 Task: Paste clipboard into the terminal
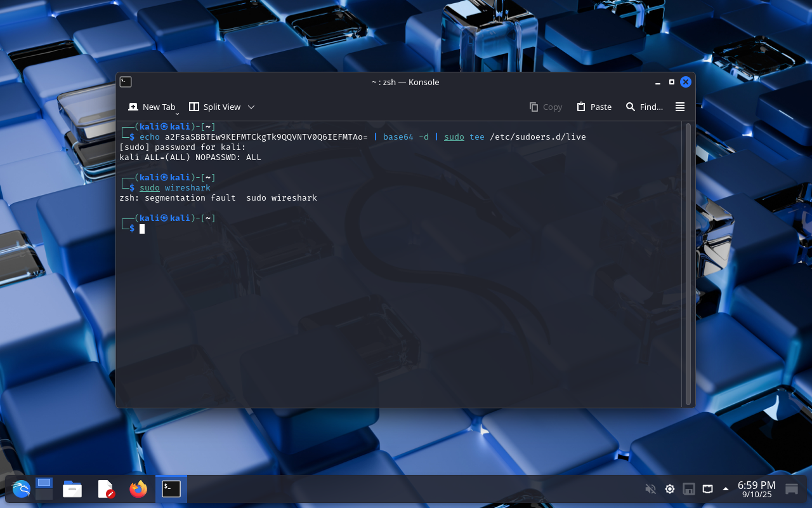pos(594,107)
